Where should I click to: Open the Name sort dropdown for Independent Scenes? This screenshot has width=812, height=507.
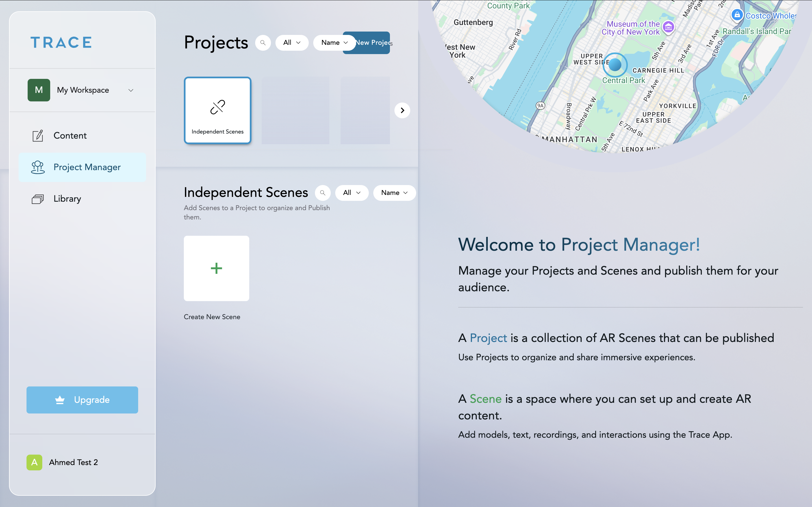pos(394,193)
